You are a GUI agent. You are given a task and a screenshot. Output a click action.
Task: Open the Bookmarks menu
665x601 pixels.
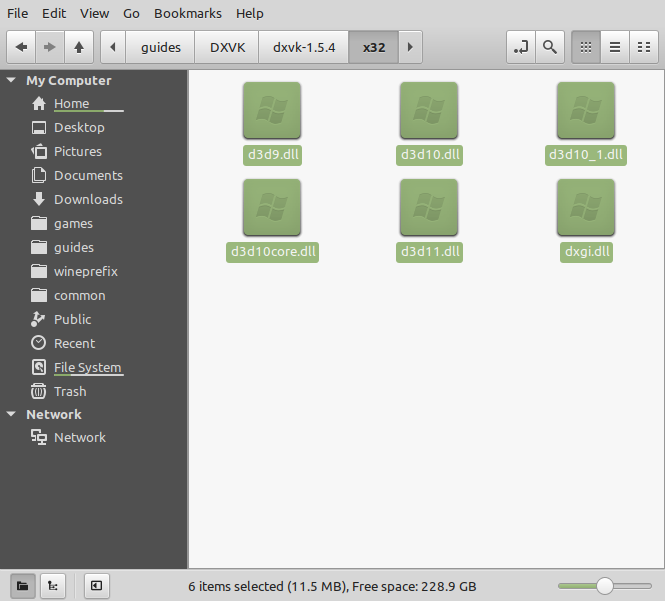pos(187,14)
